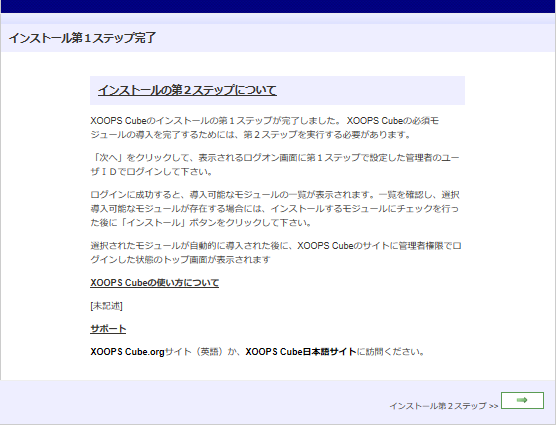The width and height of the screenshot is (556, 425).
Task: Visit the XOOPS Cube日本語サイト link
Action: [x=301, y=352]
